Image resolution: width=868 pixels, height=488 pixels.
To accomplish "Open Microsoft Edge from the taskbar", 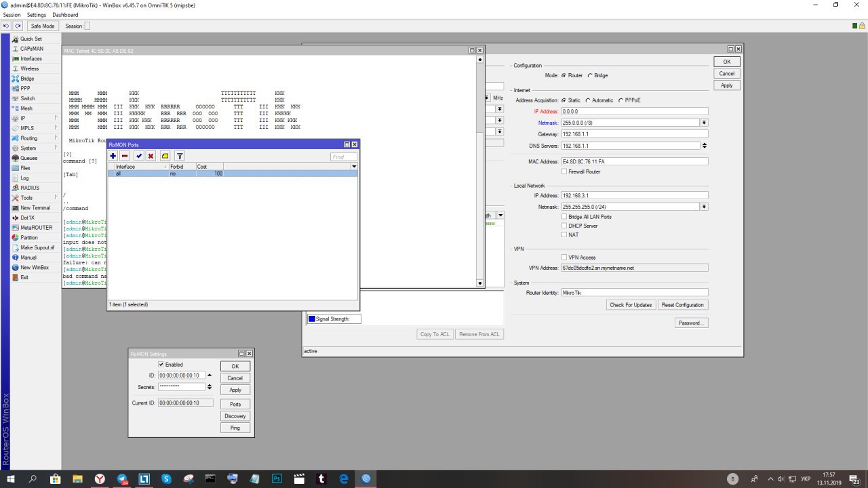I will [x=343, y=479].
